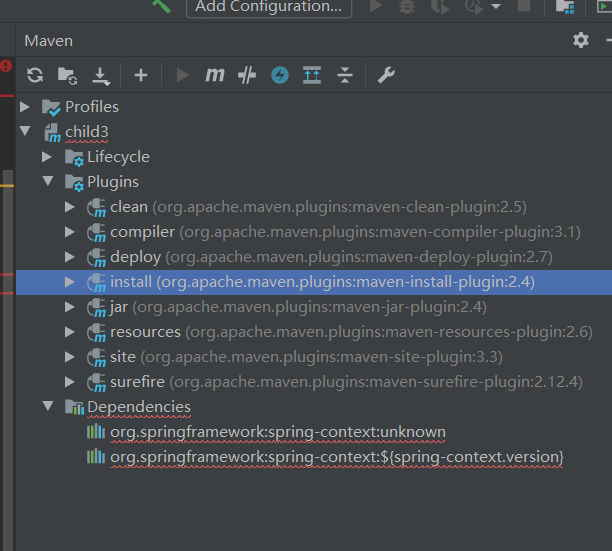Screen dimensions: 612x551
Task: Select maven-site-plugin:3.3 row
Action: pyautogui.click(x=314, y=357)
